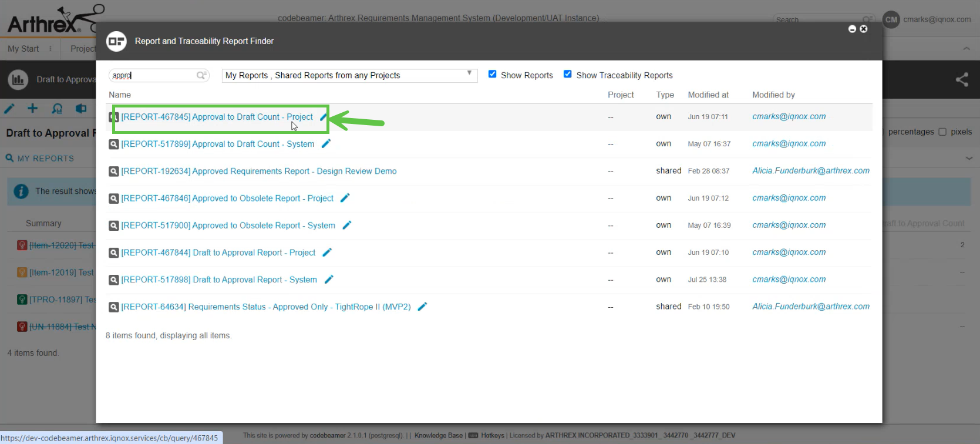
Task: Collapse the header using top-right chevron
Action: 966,49
